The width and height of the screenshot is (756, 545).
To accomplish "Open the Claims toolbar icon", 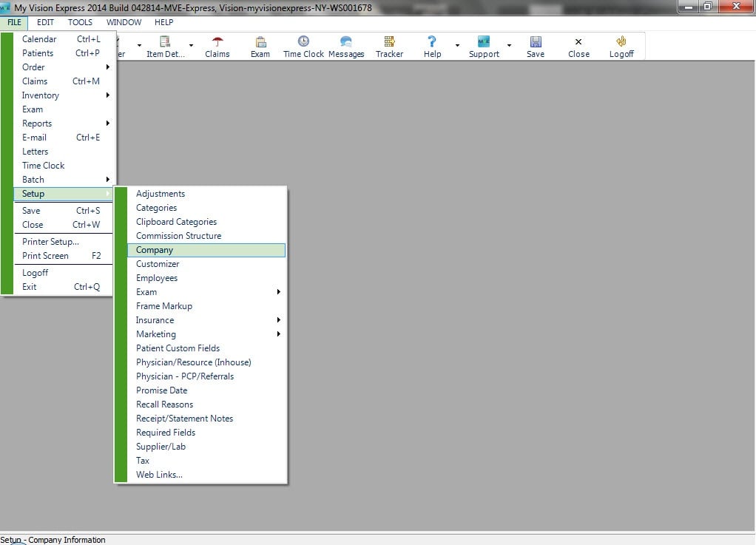I will click(217, 46).
